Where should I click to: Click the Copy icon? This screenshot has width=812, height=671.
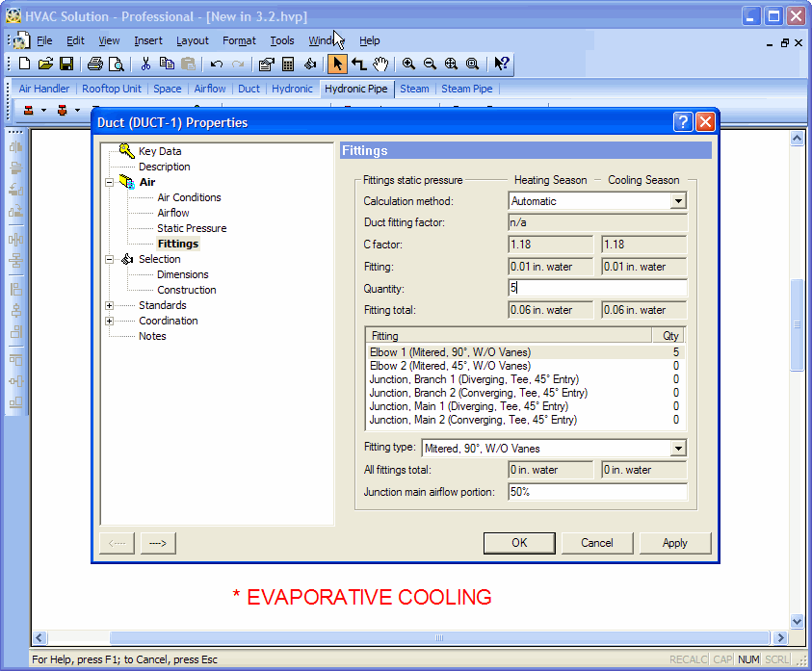(x=167, y=64)
